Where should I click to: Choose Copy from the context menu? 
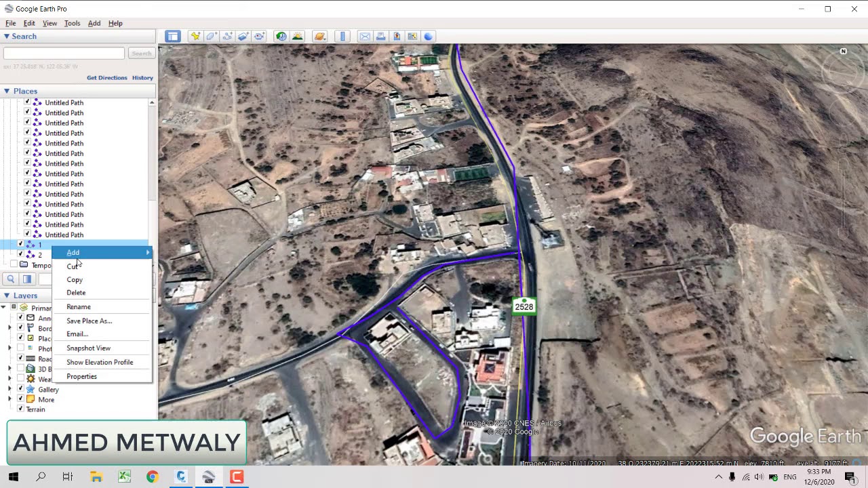pyautogui.click(x=75, y=279)
